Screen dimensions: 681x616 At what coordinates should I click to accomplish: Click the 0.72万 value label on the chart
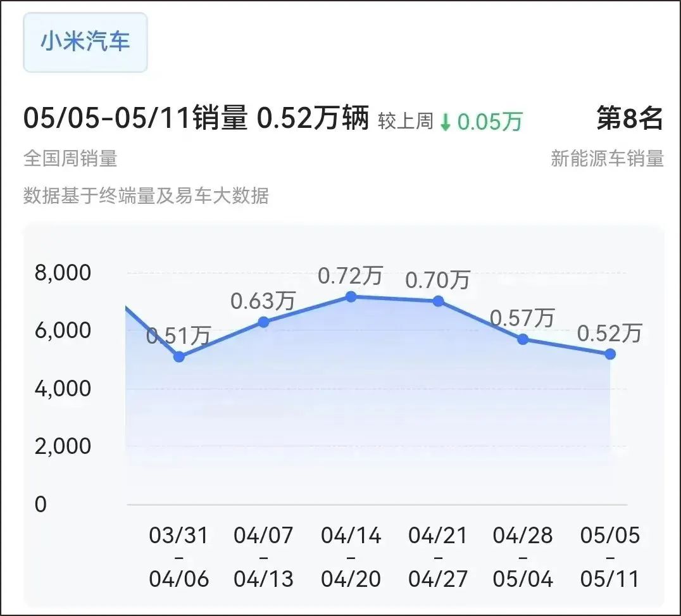[x=350, y=276]
